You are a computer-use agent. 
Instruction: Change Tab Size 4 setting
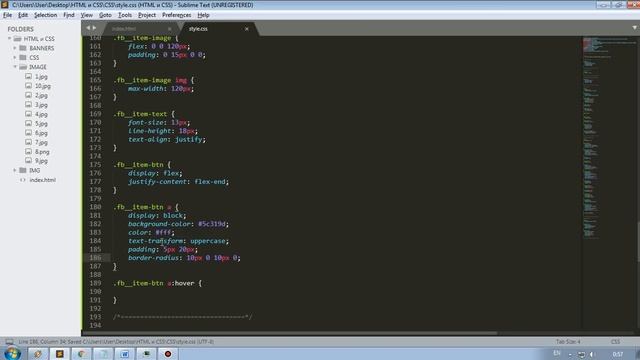(568, 342)
